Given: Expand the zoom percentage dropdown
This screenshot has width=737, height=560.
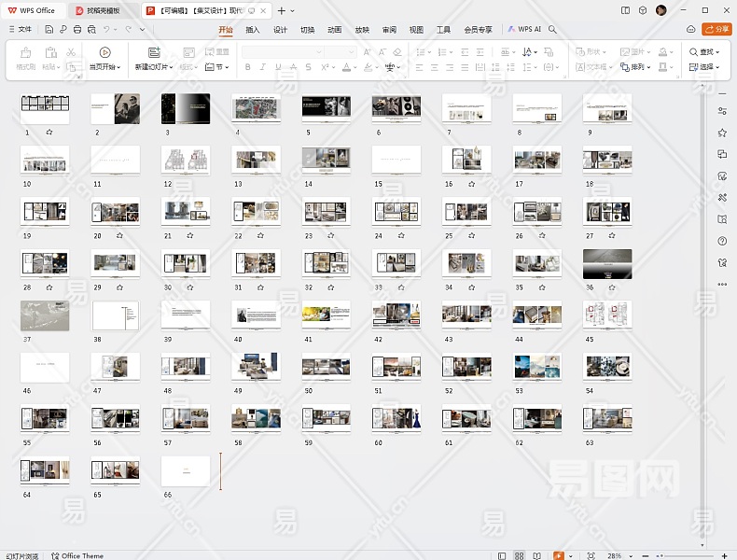Looking at the screenshot, I should (x=632, y=555).
